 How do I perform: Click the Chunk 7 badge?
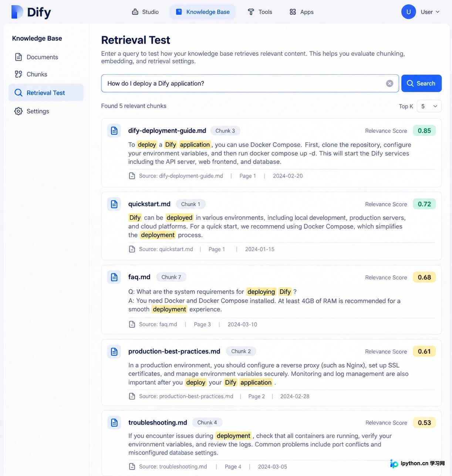point(171,277)
